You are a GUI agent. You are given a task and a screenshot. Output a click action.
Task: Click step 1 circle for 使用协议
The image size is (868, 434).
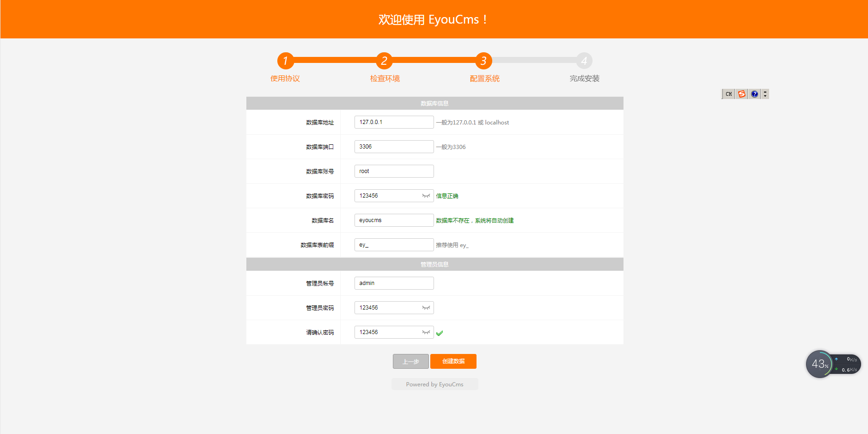pos(285,61)
